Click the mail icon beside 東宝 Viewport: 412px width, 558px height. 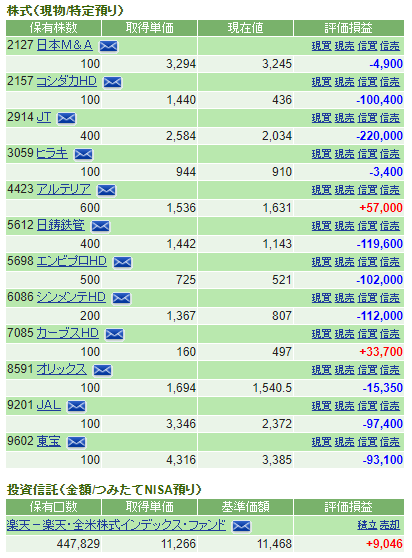point(76,442)
